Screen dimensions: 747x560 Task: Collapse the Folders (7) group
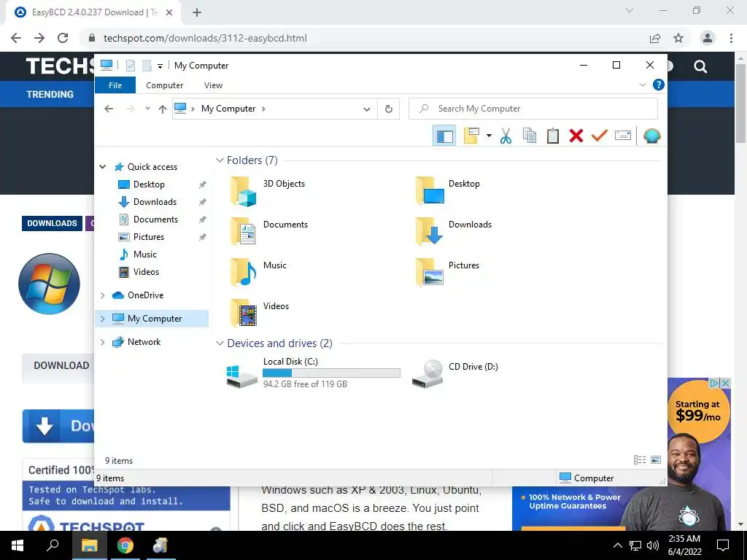tap(220, 160)
